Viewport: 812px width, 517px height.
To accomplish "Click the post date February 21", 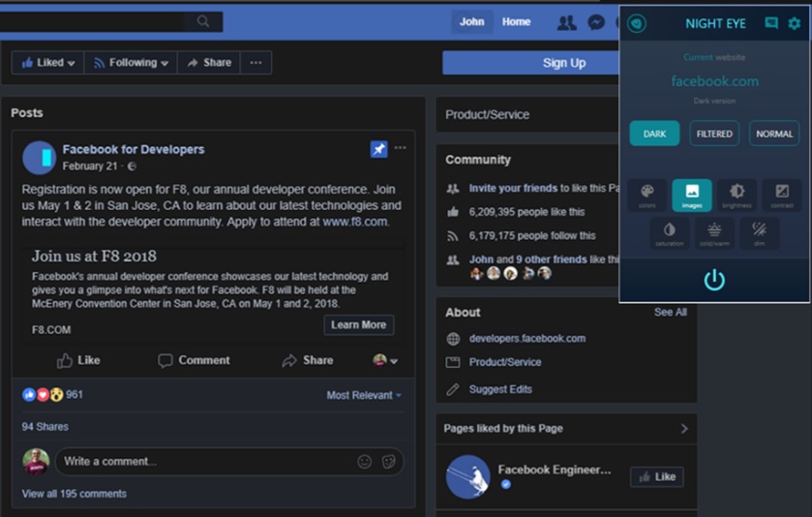I will pyautogui.click(x=90, y=167).
